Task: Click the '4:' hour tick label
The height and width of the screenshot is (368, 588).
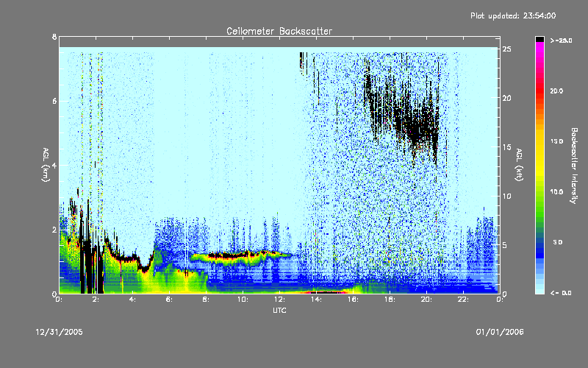Action: point(133,300)
